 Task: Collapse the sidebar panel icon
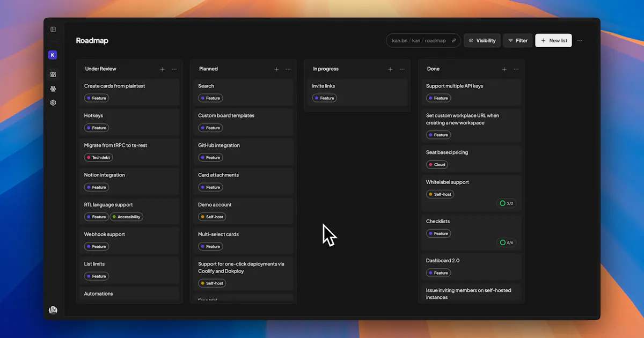(x=53, y=30)
